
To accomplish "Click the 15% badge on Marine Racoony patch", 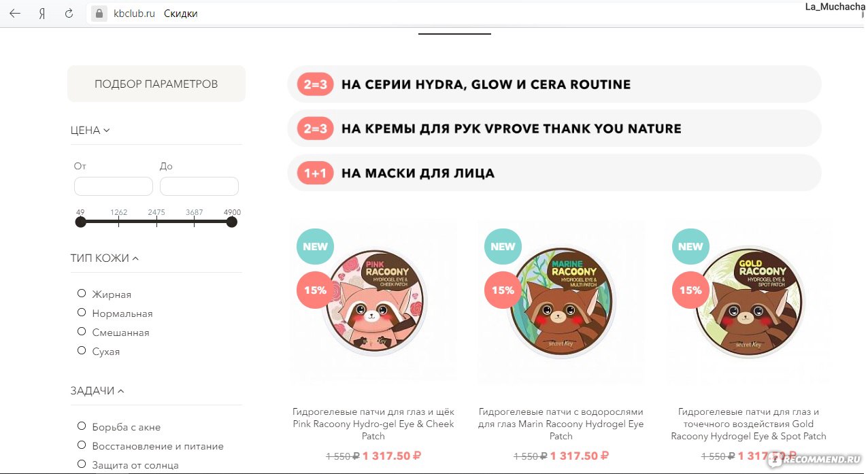I will pos(502,290).
